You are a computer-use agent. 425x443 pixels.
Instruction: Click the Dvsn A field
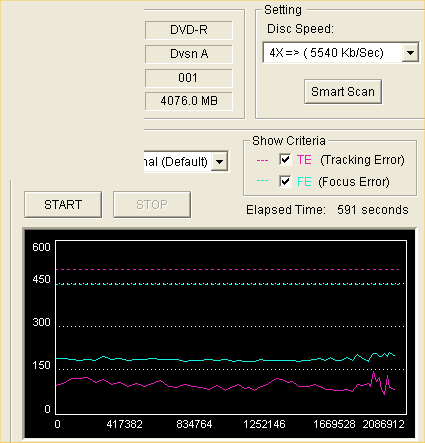(189, 54)
